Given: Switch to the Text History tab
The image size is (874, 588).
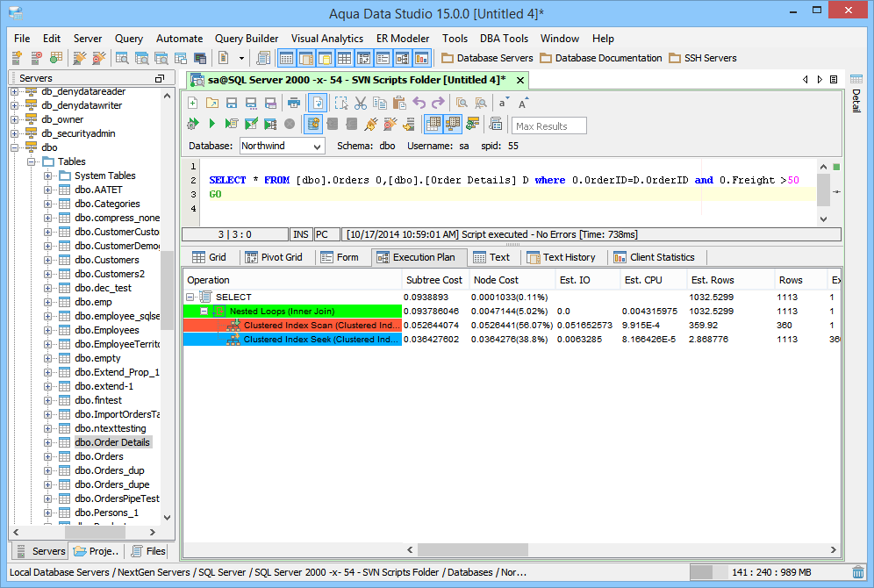Looking at the screenshot, I should pos(562,257).
